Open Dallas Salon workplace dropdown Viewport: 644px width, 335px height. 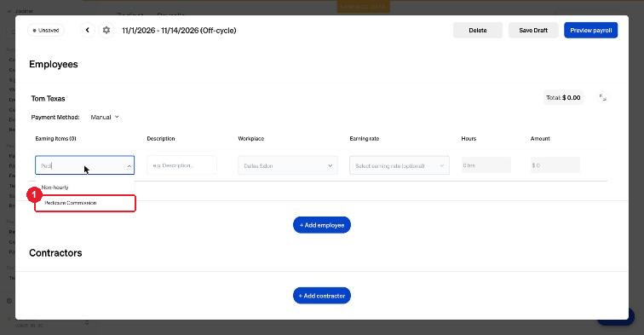(x=288, y=165)
